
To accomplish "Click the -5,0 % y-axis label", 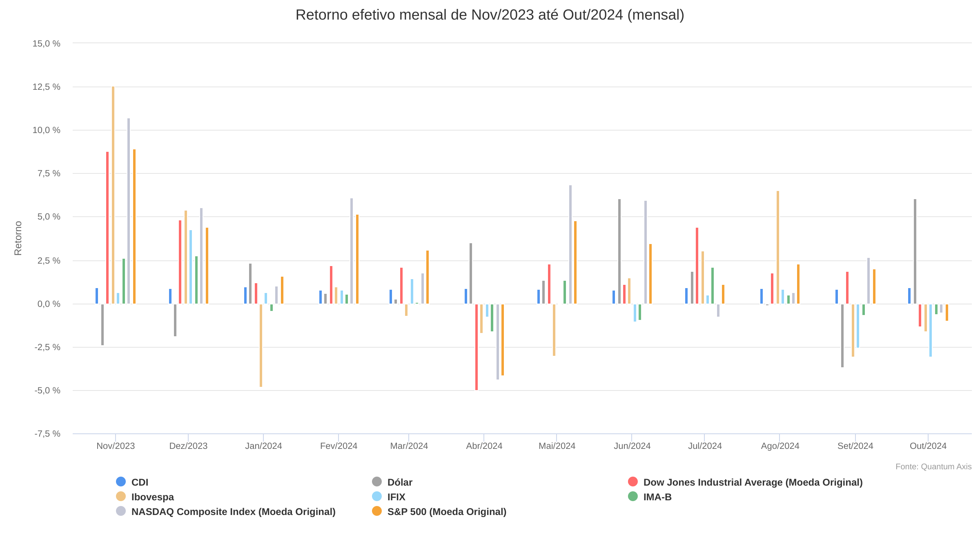I will pos(47,390).
